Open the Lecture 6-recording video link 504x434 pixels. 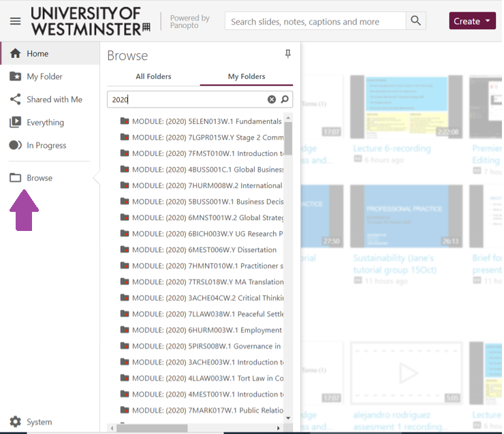pyautogui.click(x=392, y=149)
